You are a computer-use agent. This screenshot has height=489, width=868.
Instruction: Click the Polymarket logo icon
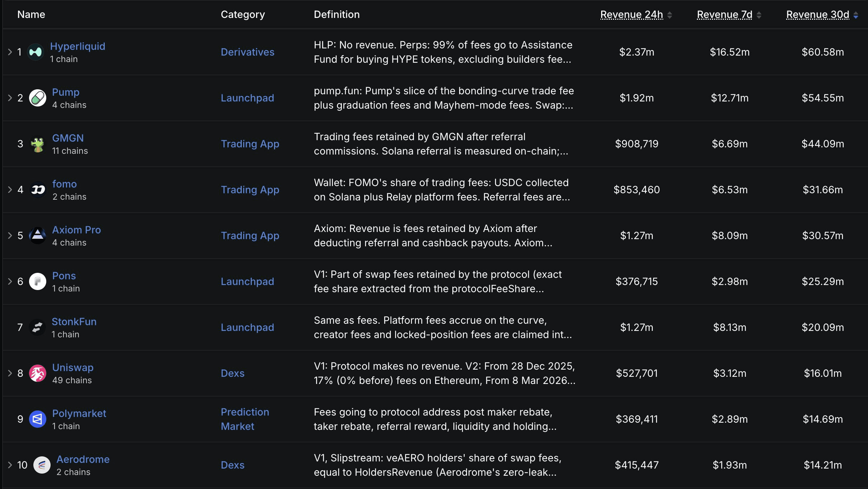pos(38,419)
